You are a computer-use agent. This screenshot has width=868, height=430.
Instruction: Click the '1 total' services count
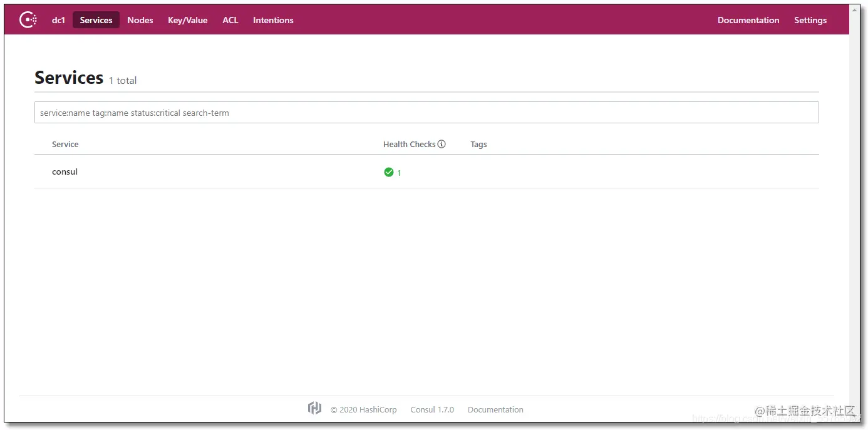pos(123,80)
